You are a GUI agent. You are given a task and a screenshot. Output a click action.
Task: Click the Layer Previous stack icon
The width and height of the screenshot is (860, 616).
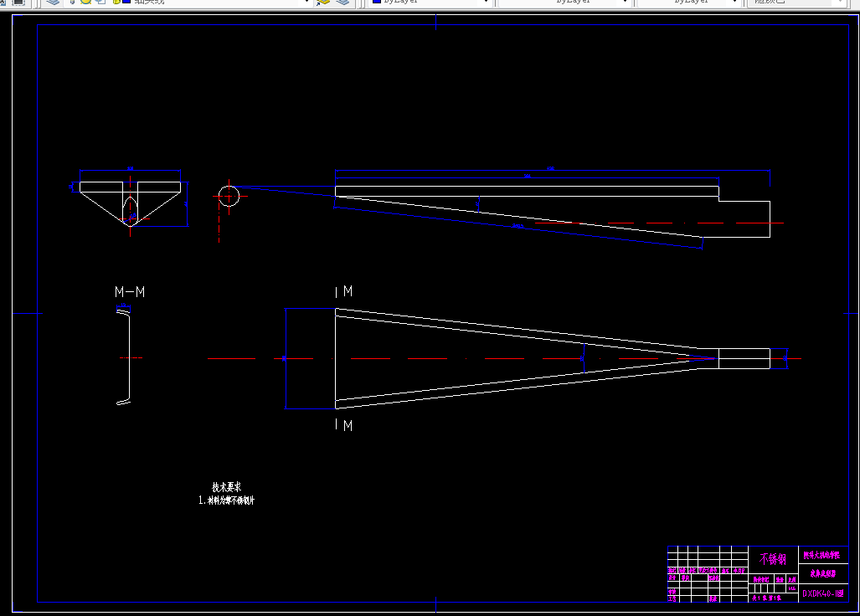[342, 3]
